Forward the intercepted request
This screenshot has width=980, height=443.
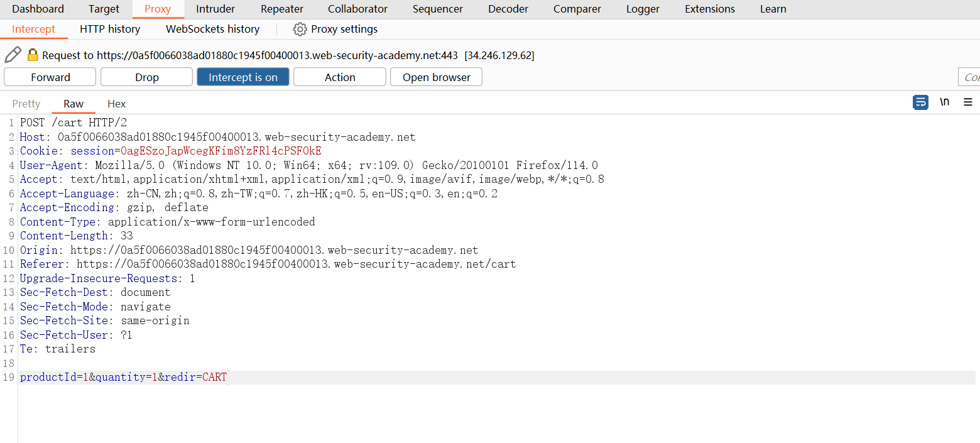tap(50, 77)
